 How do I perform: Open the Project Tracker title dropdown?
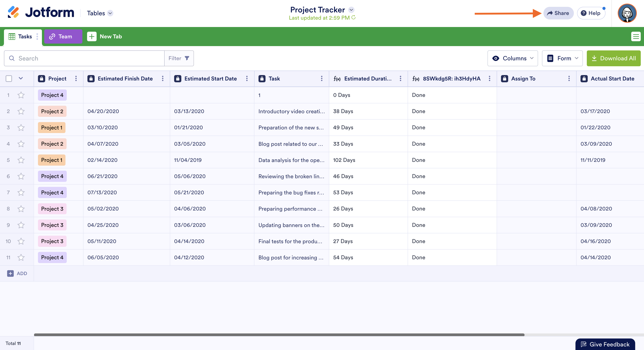351,10
